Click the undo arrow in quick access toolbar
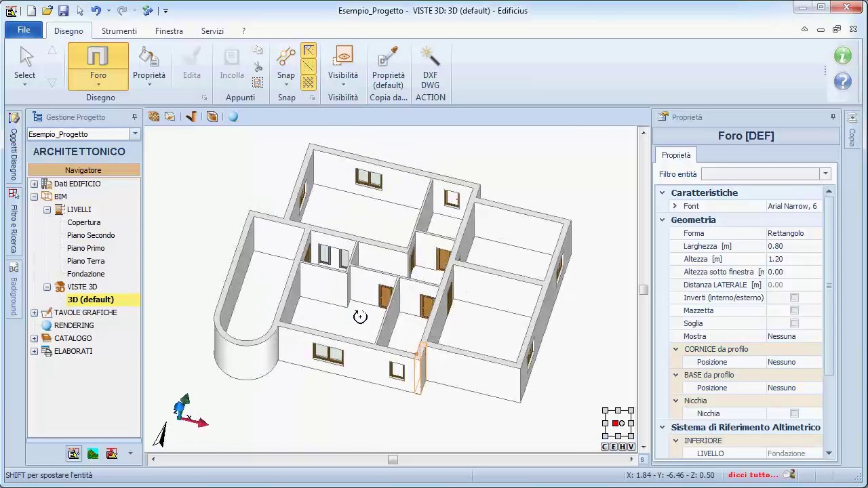The height and width of the screenshot is (488, 868). point(96,10)
